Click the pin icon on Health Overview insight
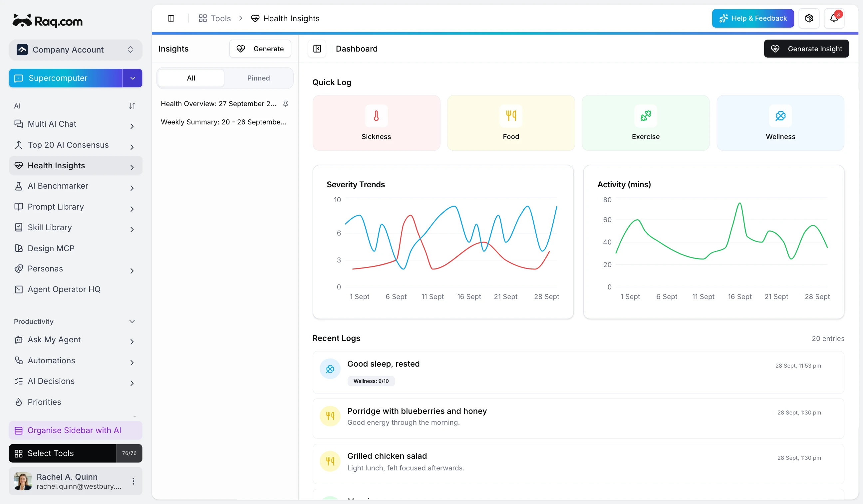 (x=285, y=104)
